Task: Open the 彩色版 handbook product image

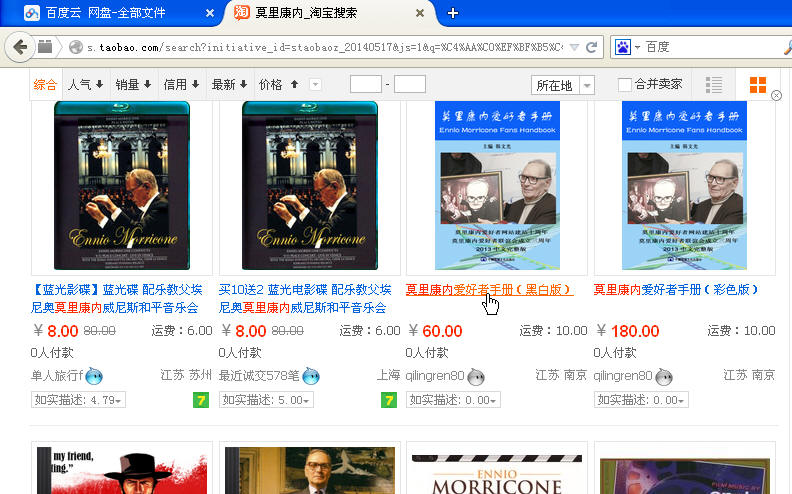Action: pos(684,185)
